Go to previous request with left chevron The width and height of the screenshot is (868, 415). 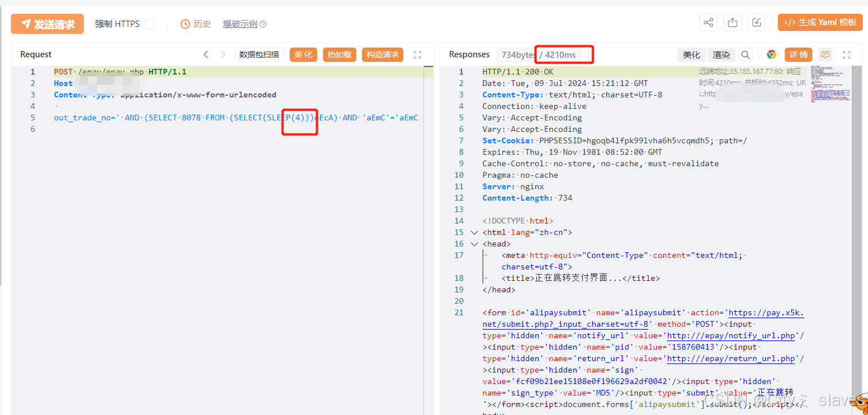point(206,54)
